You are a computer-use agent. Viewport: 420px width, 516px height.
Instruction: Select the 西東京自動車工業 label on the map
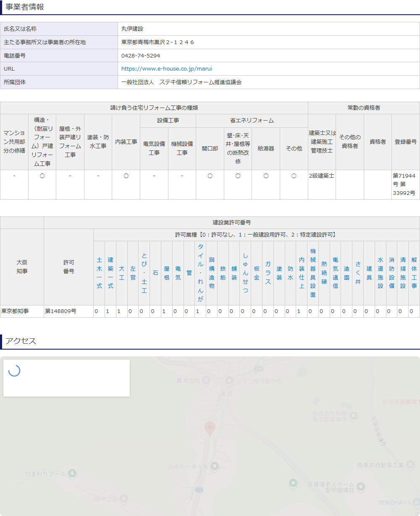tap(380, 465)
